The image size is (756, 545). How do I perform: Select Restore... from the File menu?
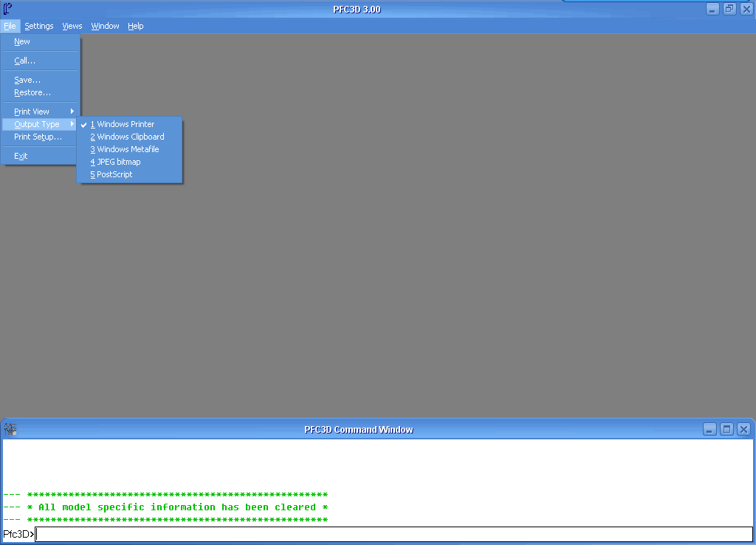40,92
